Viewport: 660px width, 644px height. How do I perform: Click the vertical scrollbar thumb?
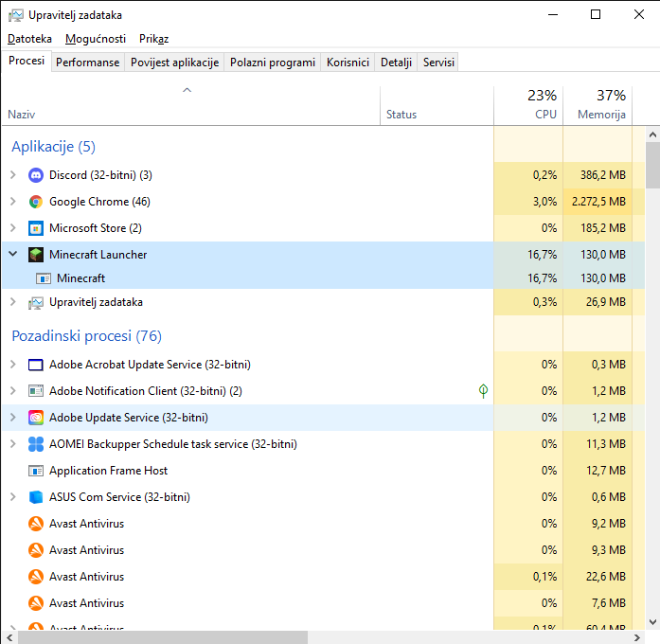[652, 166]
